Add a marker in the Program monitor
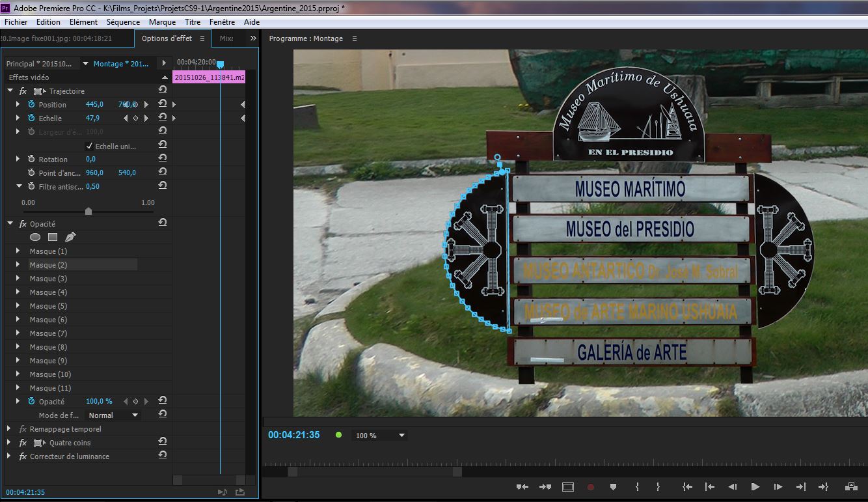 613,486
